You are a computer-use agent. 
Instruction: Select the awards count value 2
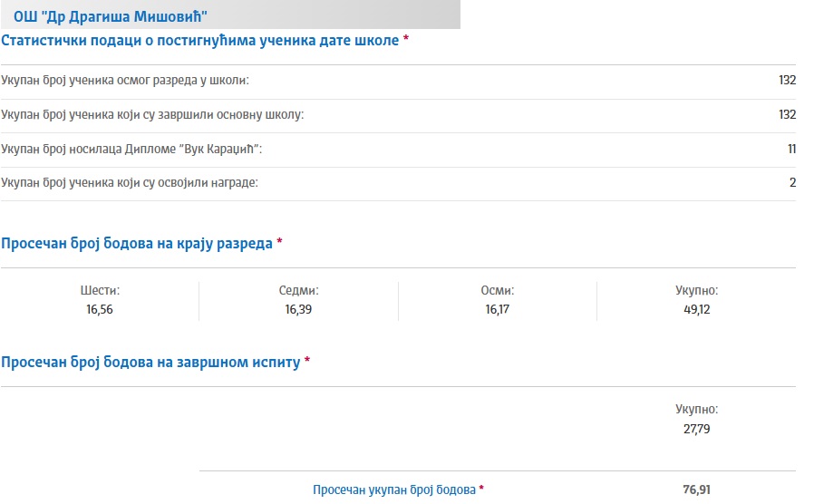click(x=793, y=182)
